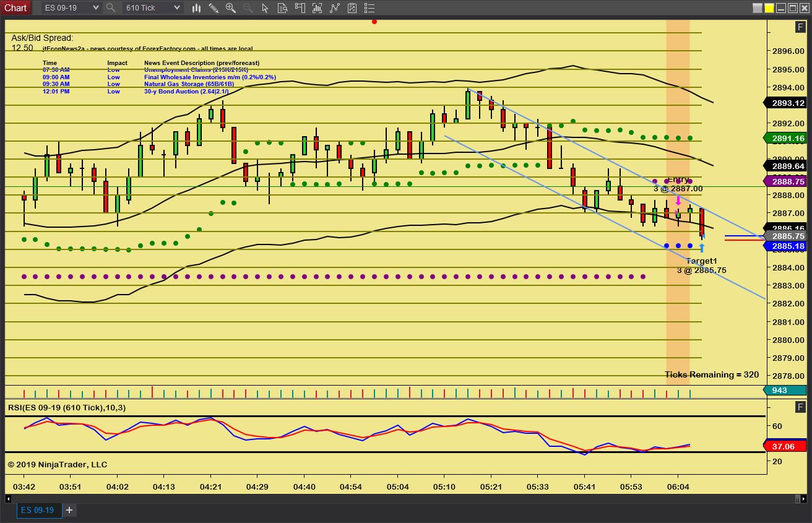Click the instrument search magnifier icon

coord(111,8)
